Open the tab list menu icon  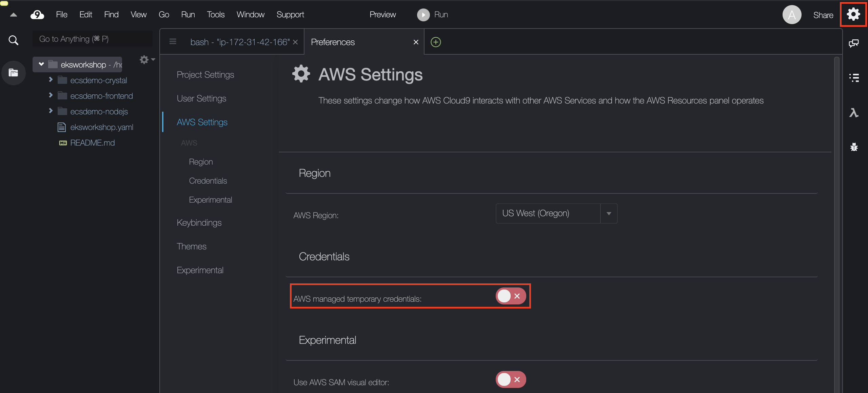[173, 42]
